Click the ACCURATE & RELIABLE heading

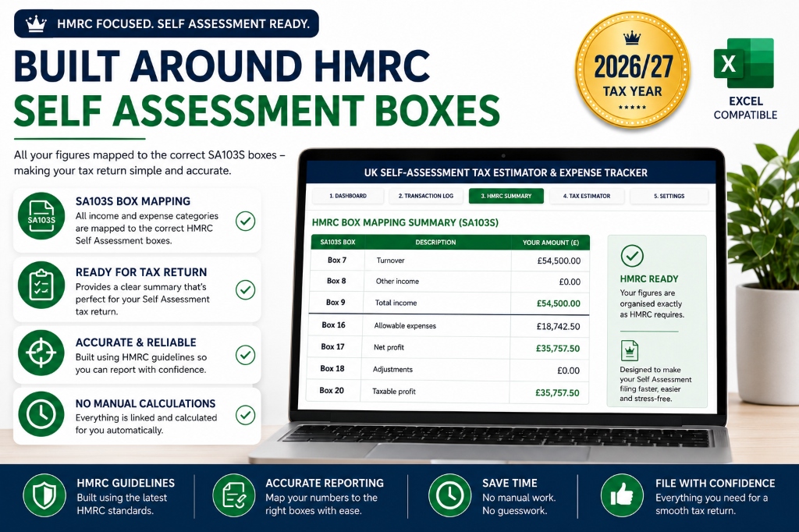[x=136, y=342]
